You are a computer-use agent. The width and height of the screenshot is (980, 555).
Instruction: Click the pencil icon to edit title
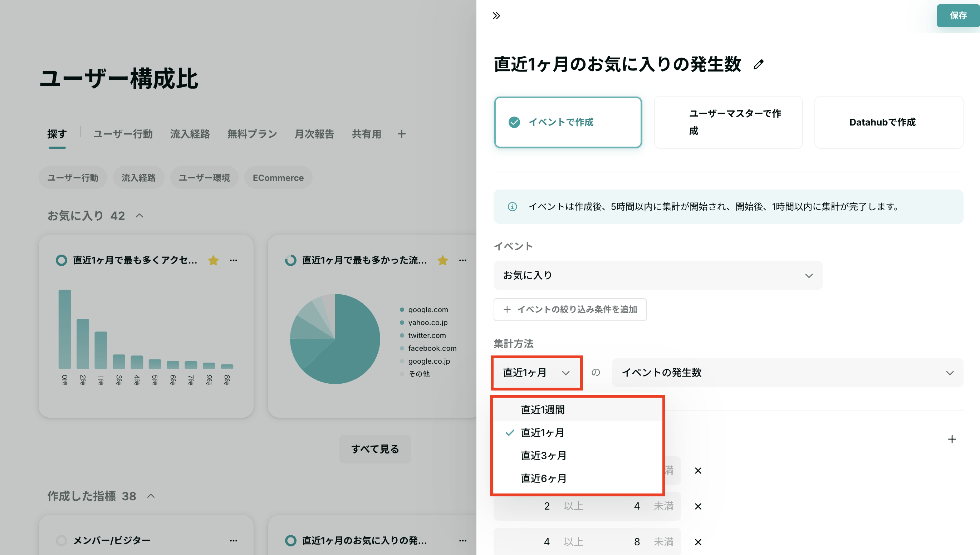(x=759, y=64)
